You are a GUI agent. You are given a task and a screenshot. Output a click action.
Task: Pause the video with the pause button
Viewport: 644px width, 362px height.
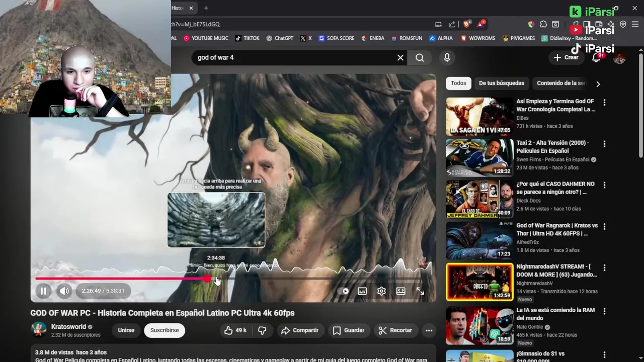pyautogui.click(x=43, y=291)
